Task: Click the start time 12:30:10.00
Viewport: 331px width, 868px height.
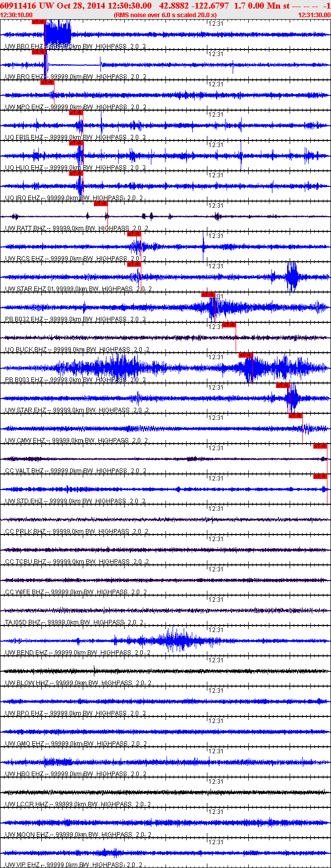Action: click(x=17, y=15)
